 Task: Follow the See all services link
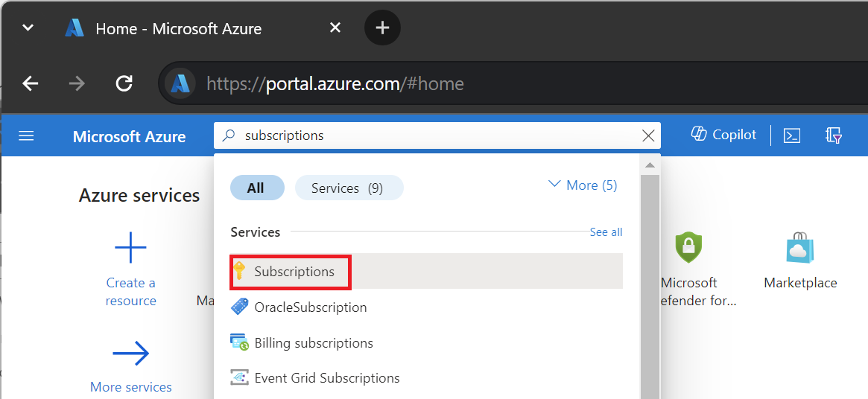pyautogui.click(x=606, y=232)
